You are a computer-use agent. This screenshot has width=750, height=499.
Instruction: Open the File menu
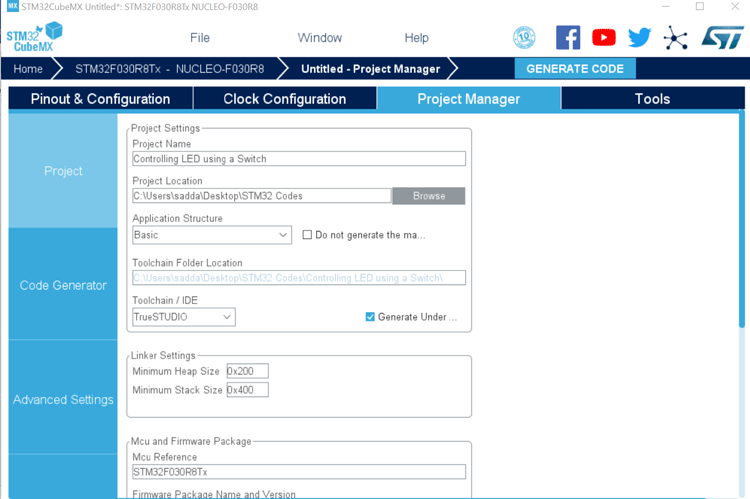[199, 38]
